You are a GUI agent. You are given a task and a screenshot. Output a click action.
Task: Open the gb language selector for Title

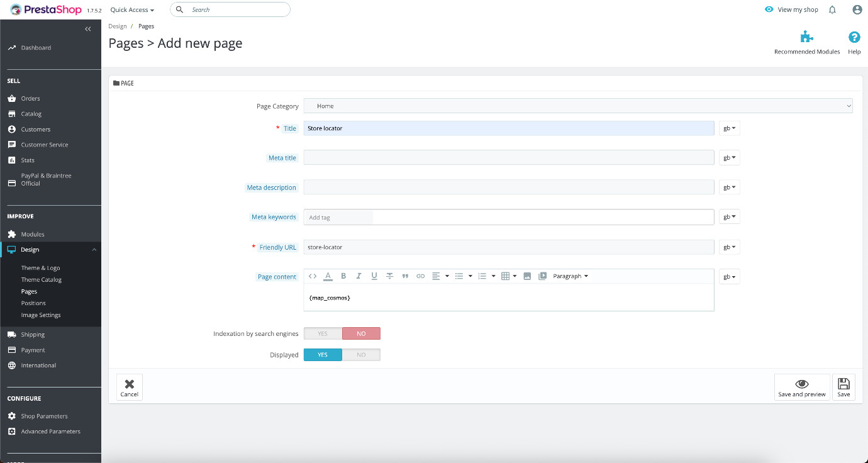728,128
